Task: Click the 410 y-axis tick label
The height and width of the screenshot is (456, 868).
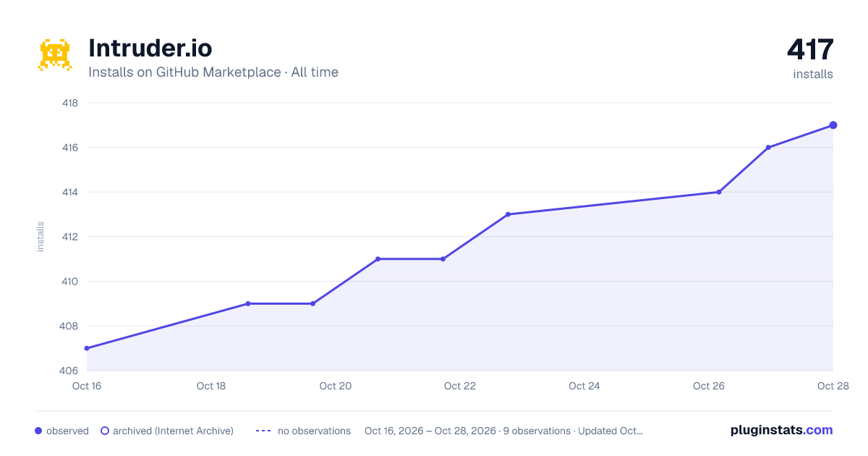Action: [x=70, y=282]
